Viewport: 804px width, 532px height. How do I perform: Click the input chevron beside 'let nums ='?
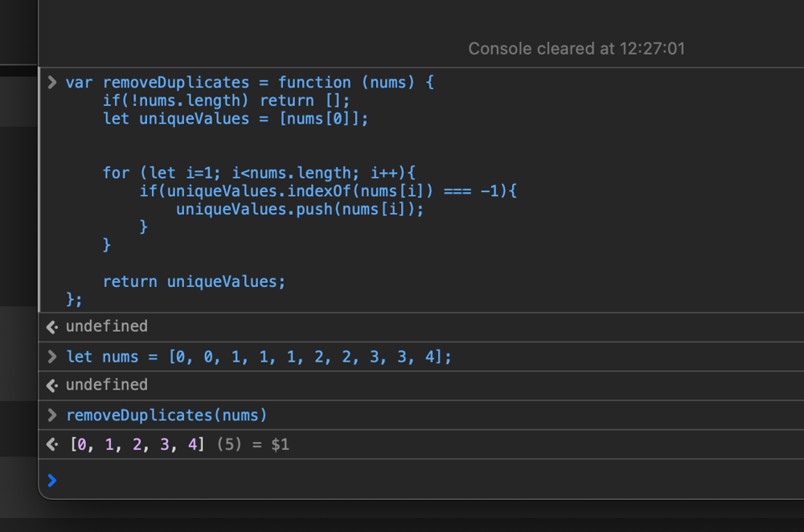(51, 356)
